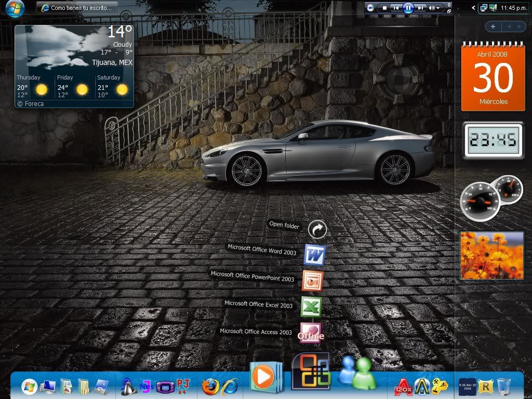The image size is (532, 399).
Task: Expand the volume dropdown arrow
Action: [x=438, y=8]
